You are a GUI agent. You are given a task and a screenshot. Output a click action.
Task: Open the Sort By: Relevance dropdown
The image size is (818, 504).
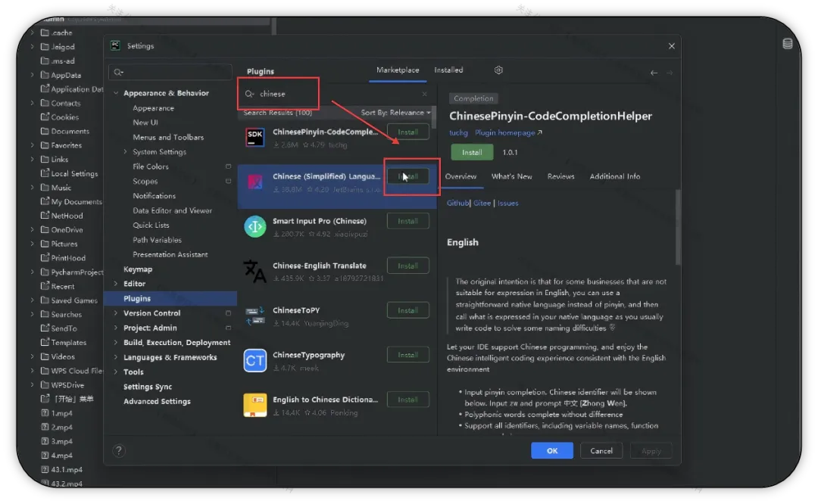(395, 113)
